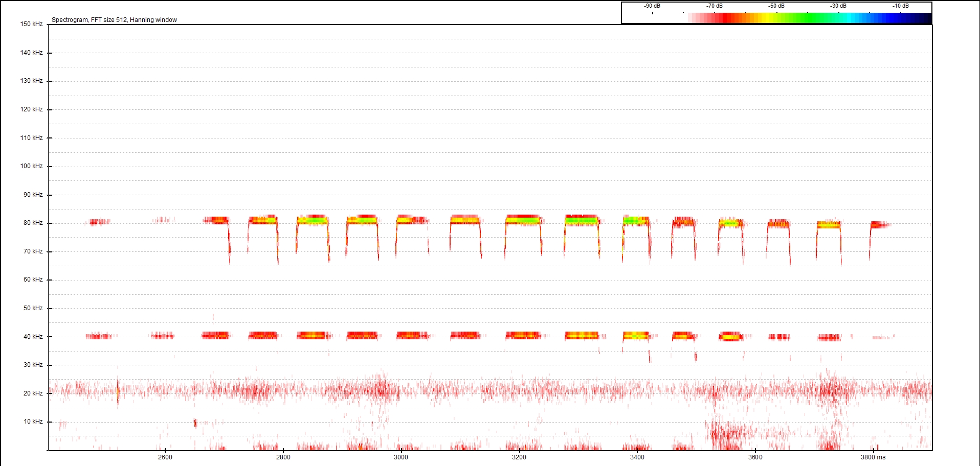
Task: Click the 20 kHz frequency axis label
Action: 33,393
